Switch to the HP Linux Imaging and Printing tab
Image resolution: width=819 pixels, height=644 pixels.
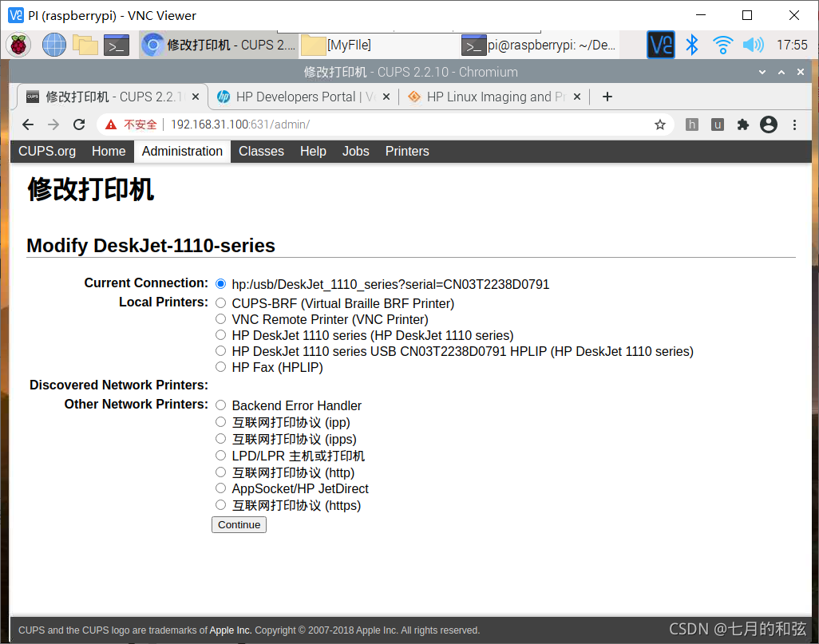(x=495, y=97)
